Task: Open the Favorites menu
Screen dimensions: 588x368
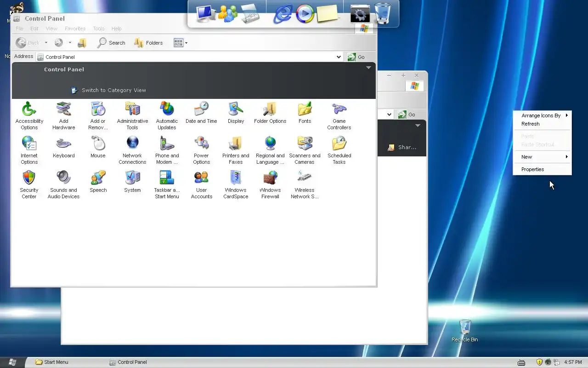Action: click(75, 29)
